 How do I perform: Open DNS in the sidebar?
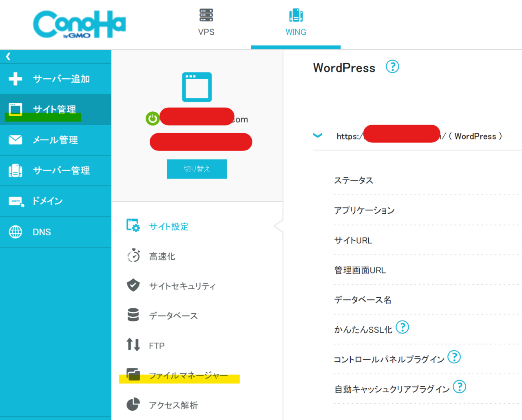click(55, 232)
